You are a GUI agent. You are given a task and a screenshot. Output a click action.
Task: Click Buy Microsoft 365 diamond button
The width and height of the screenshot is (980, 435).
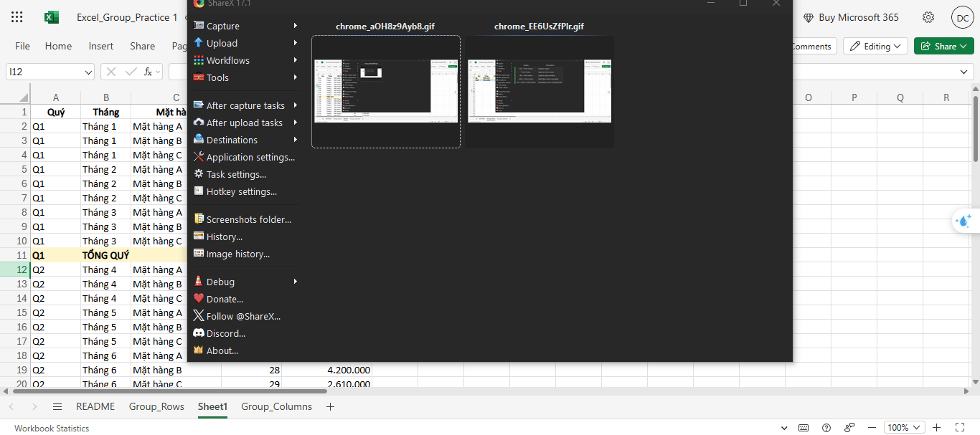coord(851,17)
